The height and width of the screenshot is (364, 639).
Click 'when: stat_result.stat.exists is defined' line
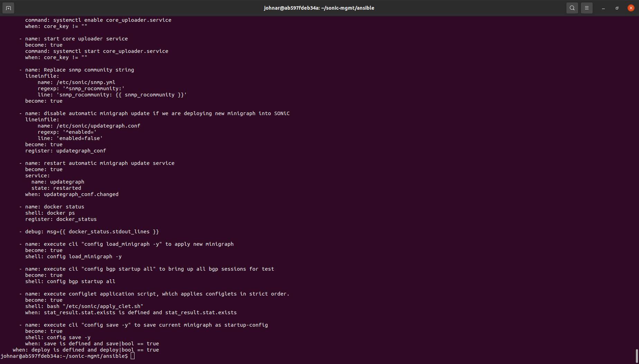pyautogui.click(x=131, y=312)
